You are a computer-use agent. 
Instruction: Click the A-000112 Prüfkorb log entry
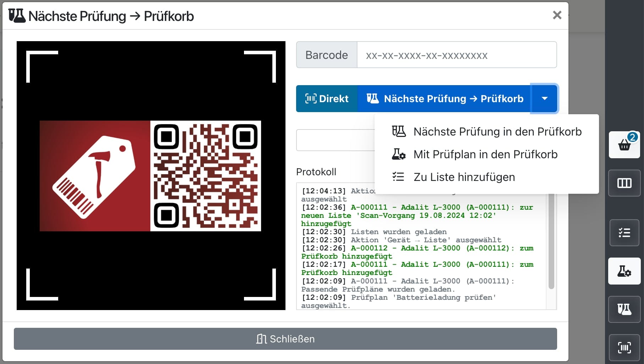pyautogui.click(x=417, y=252)
